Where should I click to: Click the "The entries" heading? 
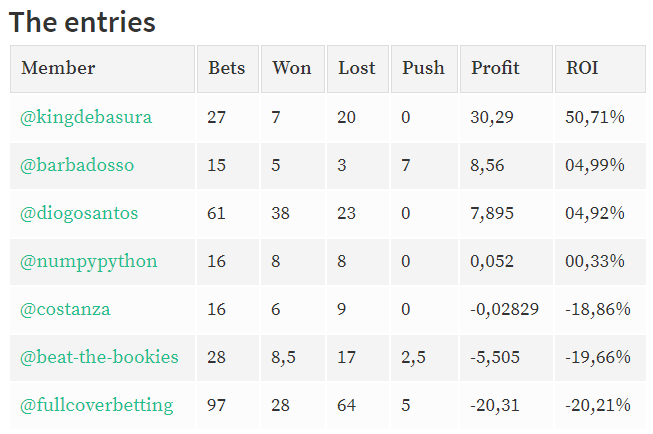82,22
